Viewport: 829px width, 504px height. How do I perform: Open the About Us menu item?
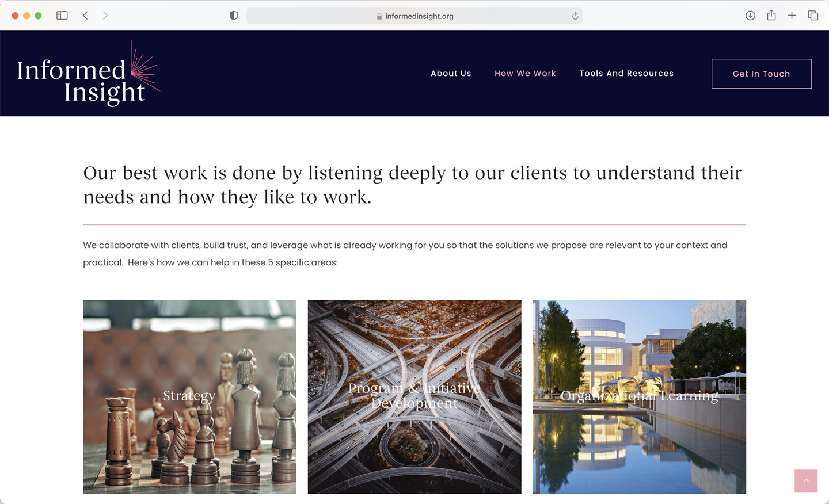[451, 74]
